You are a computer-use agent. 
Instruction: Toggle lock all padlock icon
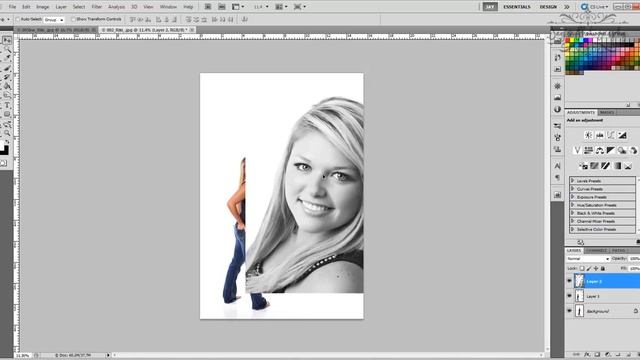tap(603, 269)
